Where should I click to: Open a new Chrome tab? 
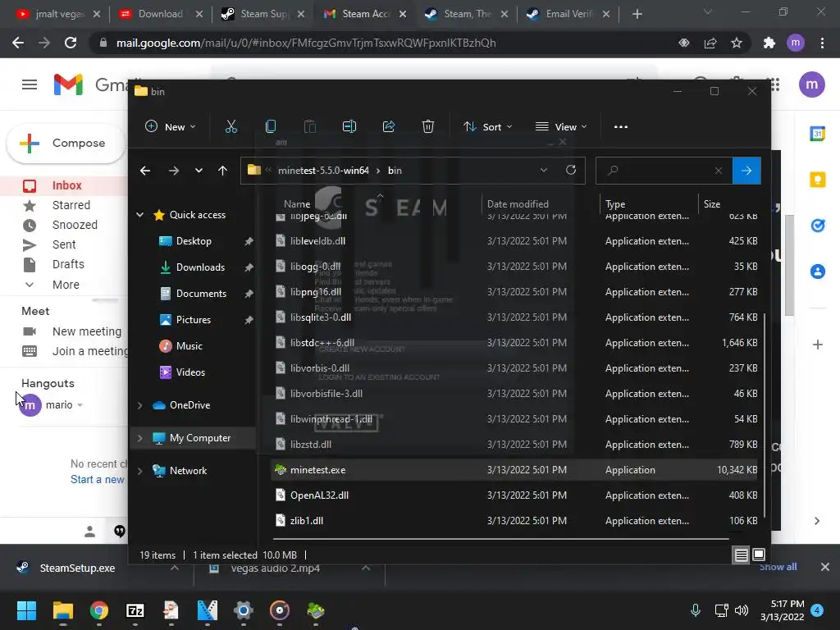(637, 14)
